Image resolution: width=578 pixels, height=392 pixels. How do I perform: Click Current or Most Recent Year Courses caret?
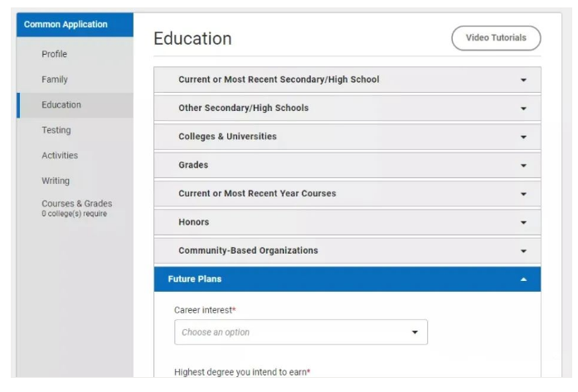(x=523, y=194)
